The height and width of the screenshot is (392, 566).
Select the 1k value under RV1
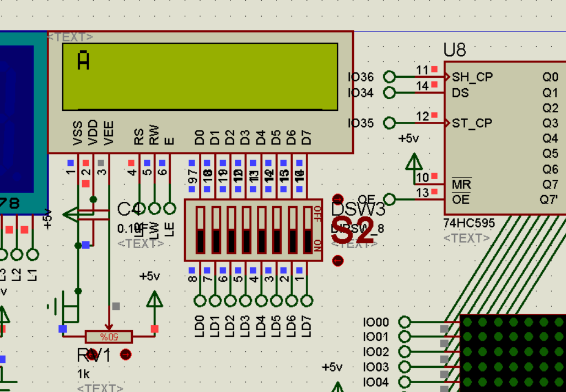pos(83,374)
